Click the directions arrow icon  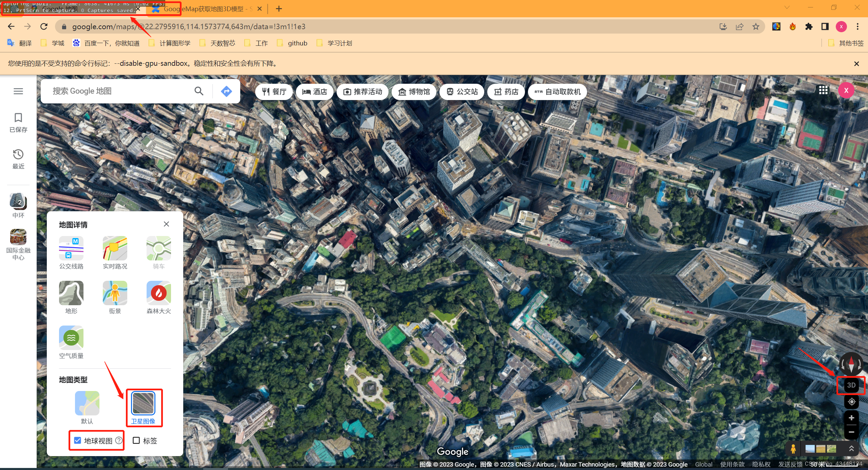click(226, 91)
